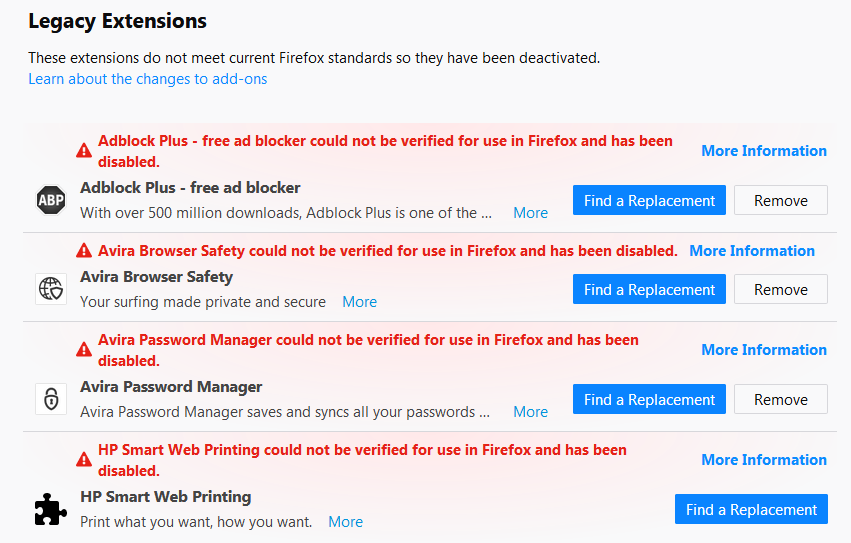
Task: Click the warning triangle beside HP Smart Web Printing message
Action: click(84, 459)
